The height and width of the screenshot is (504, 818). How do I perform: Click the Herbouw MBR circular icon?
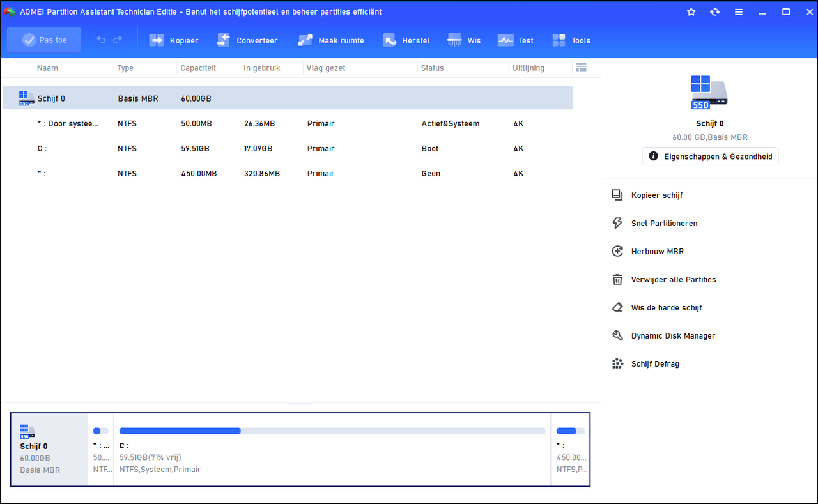coord(617,251)
